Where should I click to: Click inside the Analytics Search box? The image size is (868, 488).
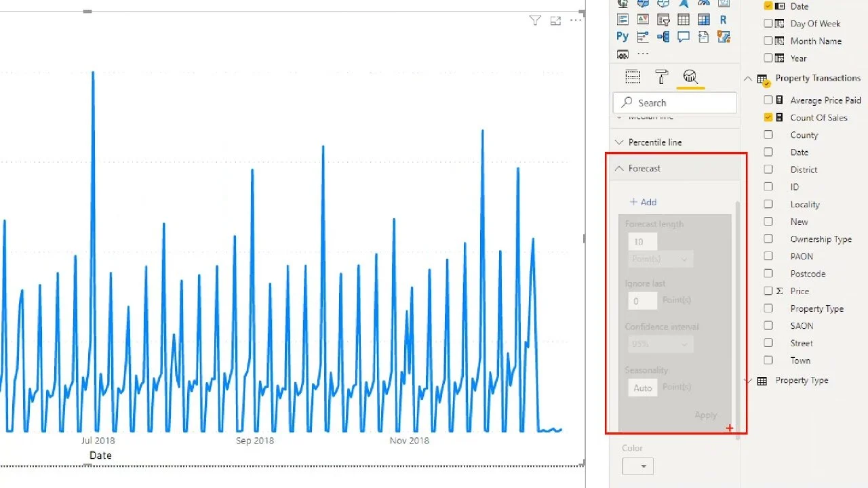click(x=675, y=102)
